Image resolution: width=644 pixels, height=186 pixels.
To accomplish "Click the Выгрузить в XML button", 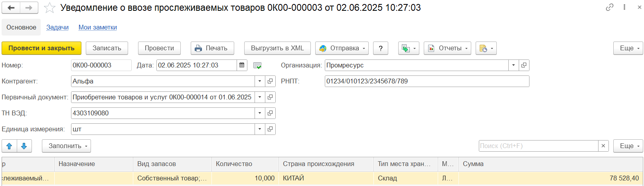I will coord(277,48).
